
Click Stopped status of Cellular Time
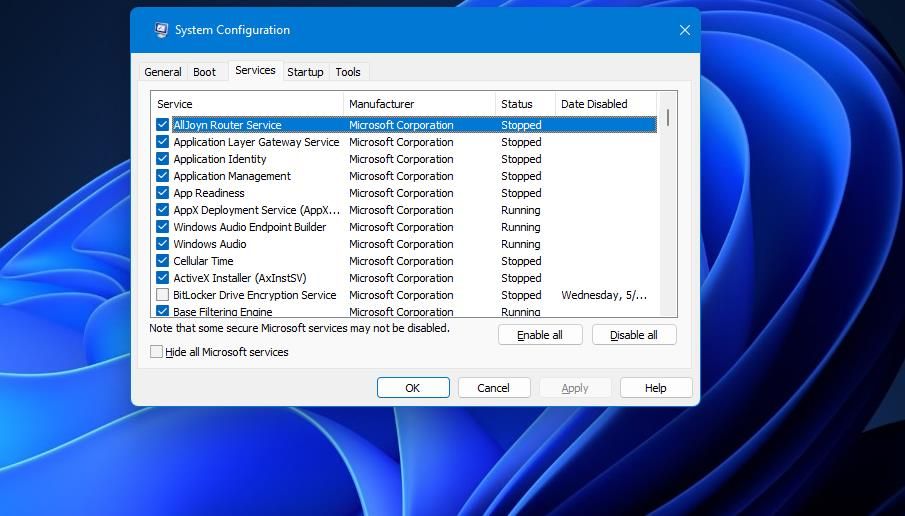pos(521,261)
